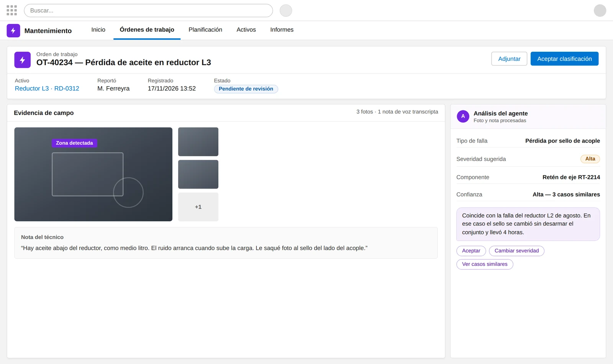Click the agent avatar letter A

pyautogui.click(x=463, y=116)
